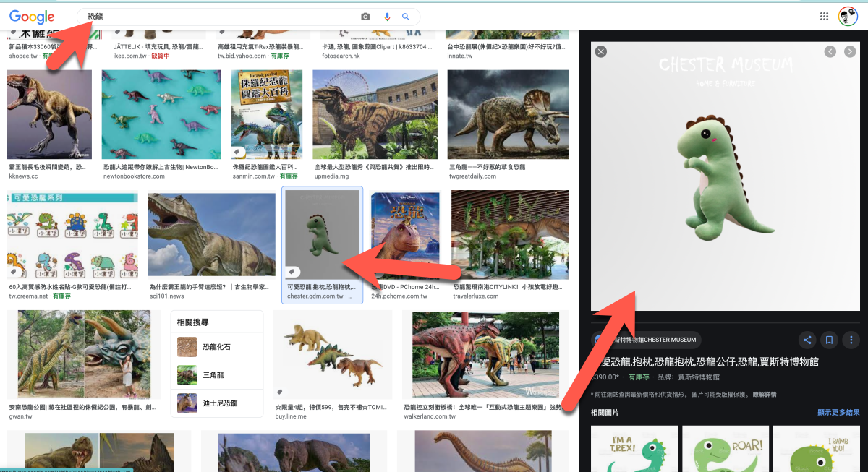The width and height of the screenshot is (868, 472).
Task: Open CHESTER MUSEUM source chip
Action: pyautogui.click(x=646, y=340)
